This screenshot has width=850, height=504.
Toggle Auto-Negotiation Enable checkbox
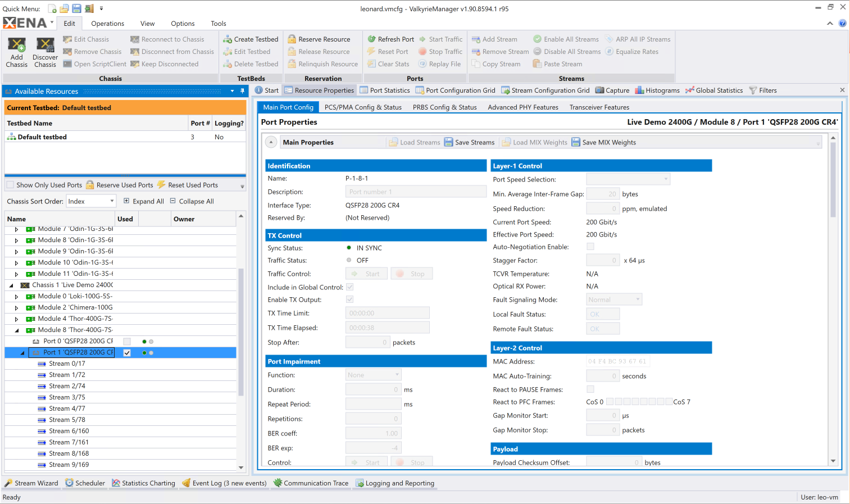click(590, 247)
